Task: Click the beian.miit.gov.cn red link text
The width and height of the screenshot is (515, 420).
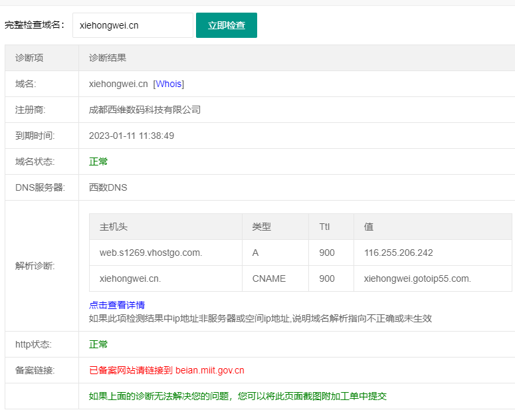Action: point(210,370)
